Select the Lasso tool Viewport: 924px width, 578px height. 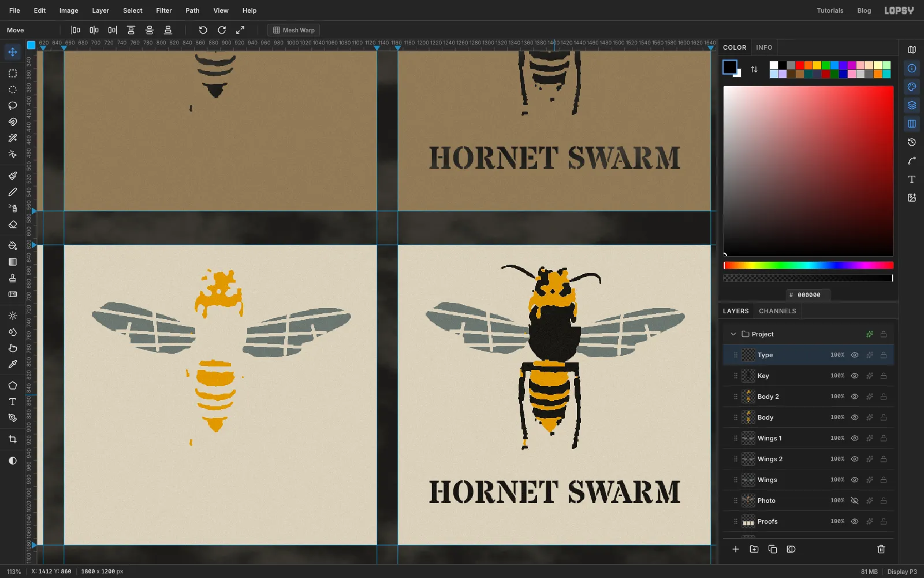(12, 106)
